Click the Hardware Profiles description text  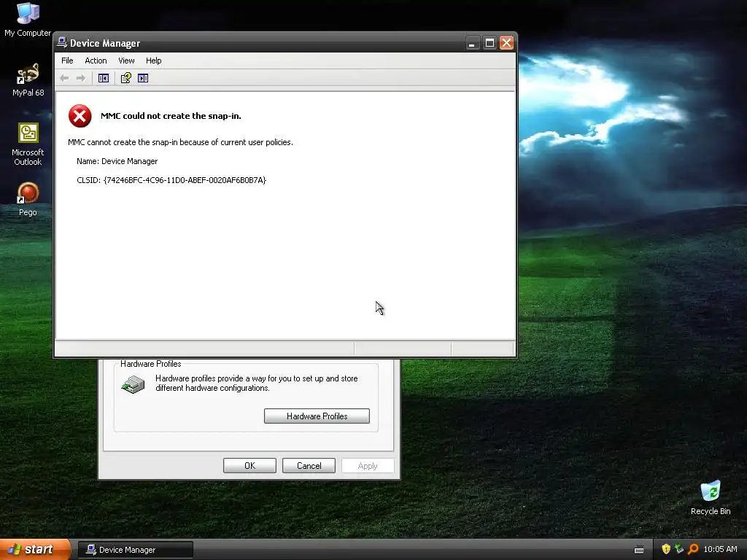[256, 383]
